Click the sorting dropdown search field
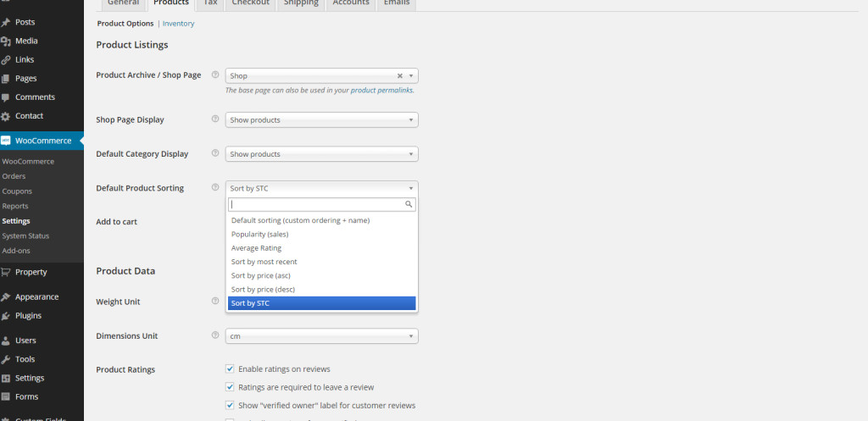This screenshot has height=421, width=868. click(x=318, y=204)
